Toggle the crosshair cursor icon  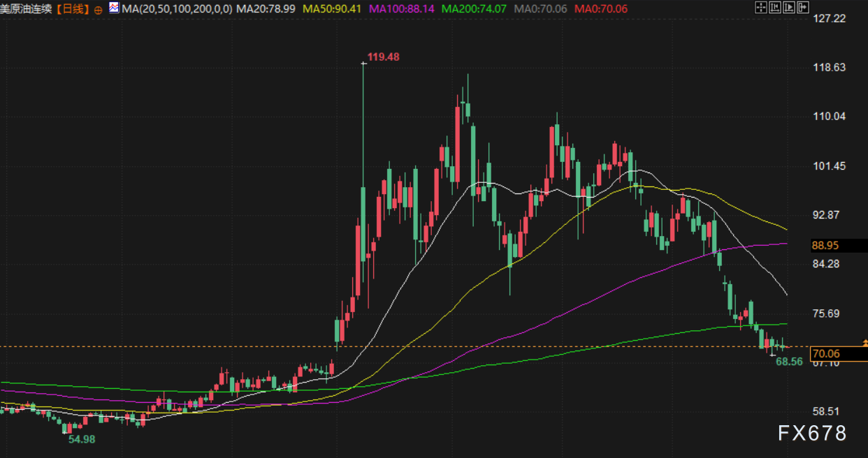(761, 7)
